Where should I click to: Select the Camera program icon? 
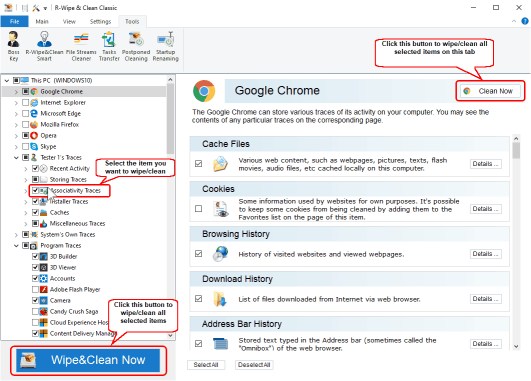44,301
